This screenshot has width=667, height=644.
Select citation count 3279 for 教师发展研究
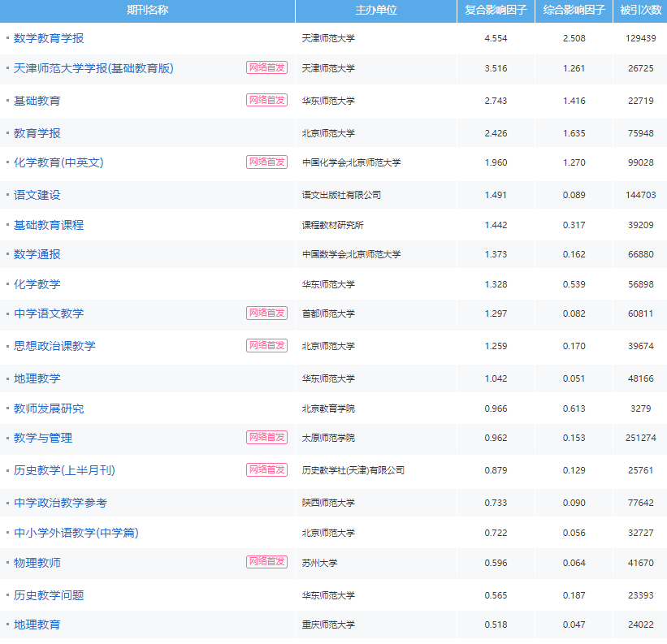pyautogui.click(x=641, y=409)
